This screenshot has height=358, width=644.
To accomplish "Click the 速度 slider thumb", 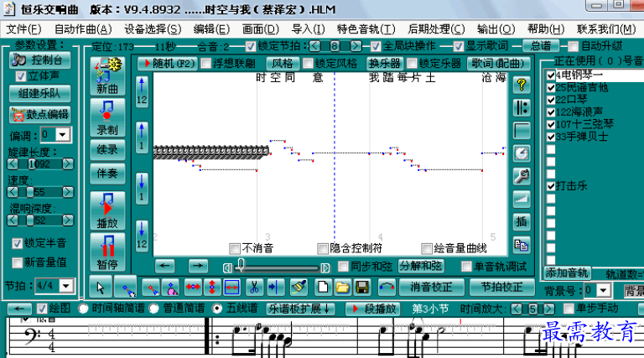I will (x=30, y=192).
